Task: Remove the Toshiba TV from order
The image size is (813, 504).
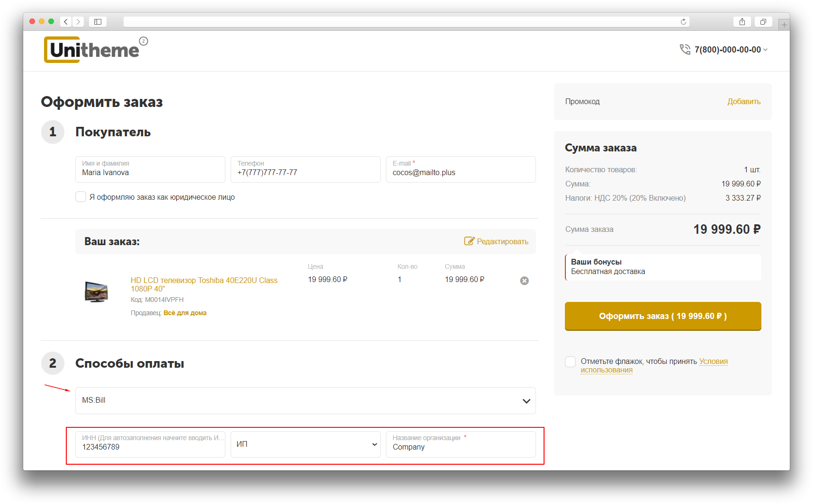Action: [x=524, y=281]
